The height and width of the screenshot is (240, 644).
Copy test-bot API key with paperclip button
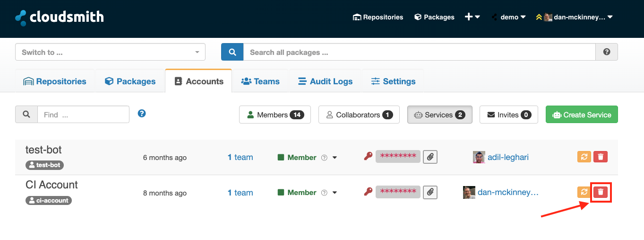[430, 157]
